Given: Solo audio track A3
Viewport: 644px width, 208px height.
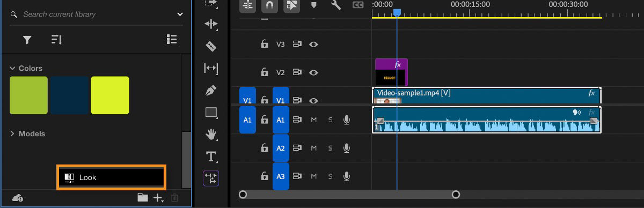Looking at the screenshot, I should (x=330, y=176).
